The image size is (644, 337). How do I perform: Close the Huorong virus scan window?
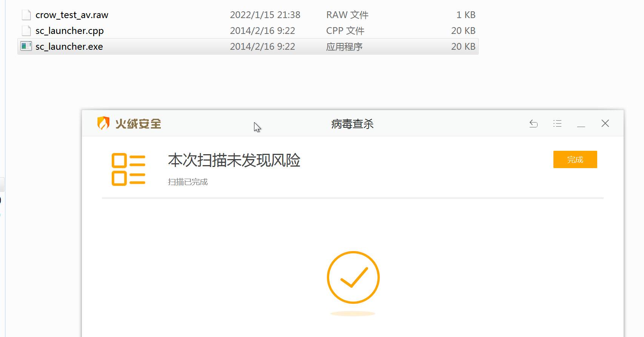[x=605, y=124]
